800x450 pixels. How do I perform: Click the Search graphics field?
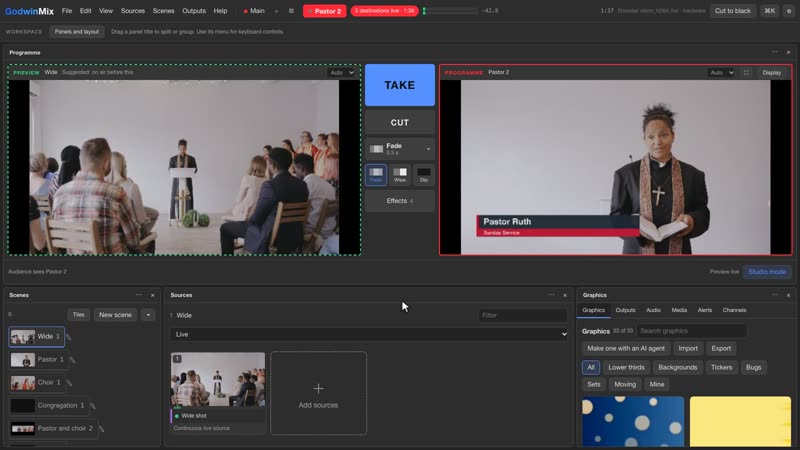coord(691,331)
